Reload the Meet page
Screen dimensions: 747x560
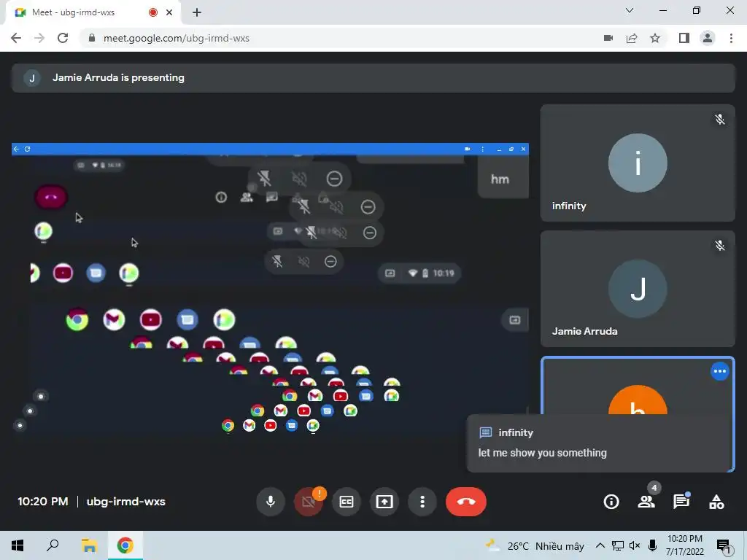point(63,38)
